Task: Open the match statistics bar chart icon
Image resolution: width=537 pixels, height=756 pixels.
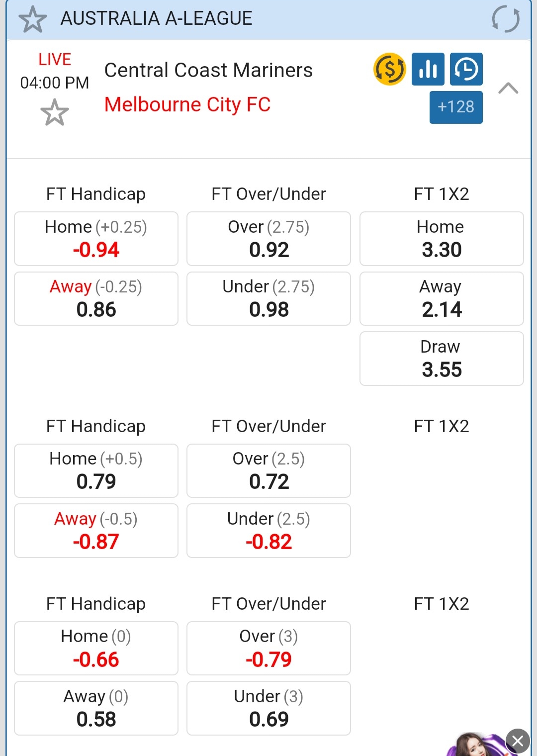Action: point(428,69)
